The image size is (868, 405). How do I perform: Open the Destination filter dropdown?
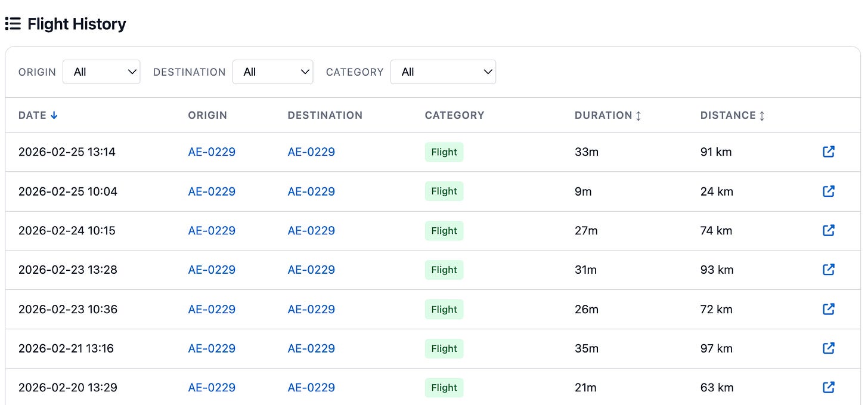coord(272,72)
